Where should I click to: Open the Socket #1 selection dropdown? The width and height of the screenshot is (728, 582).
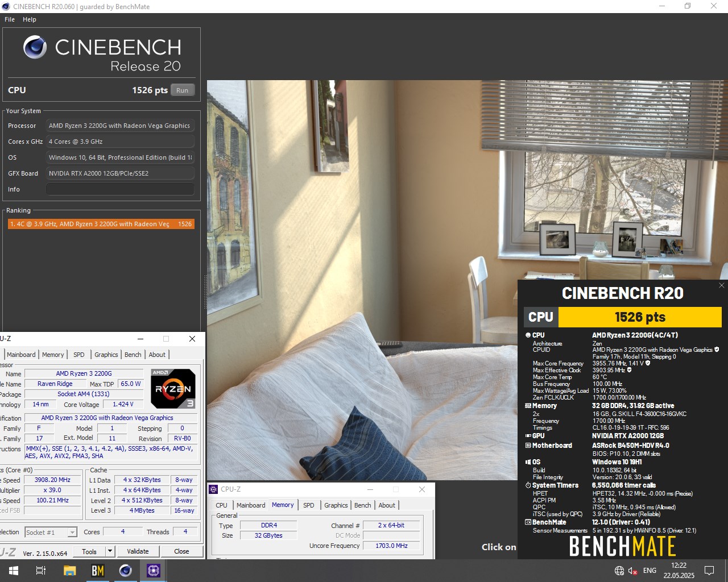coord(72,533)
